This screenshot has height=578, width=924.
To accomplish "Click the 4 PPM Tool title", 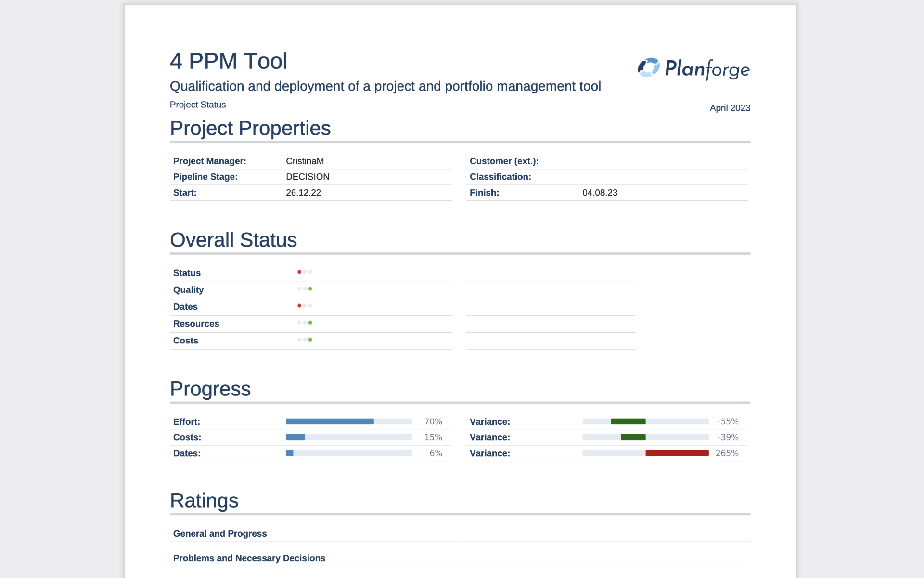I will click(229, 61).
